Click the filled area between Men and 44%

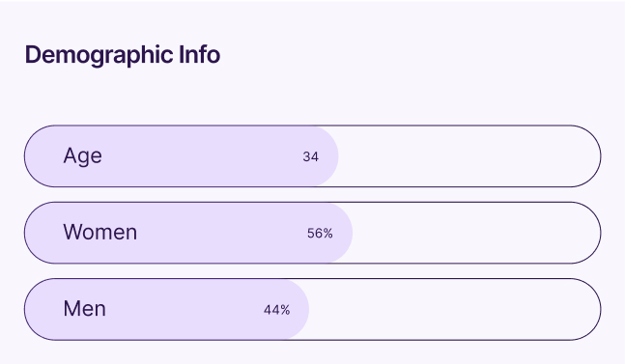[185, 309]
